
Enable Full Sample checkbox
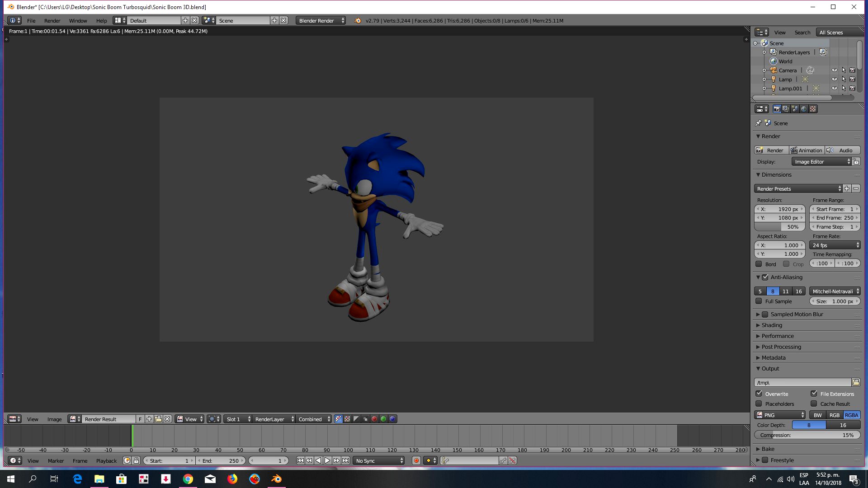tap(759, 301)
